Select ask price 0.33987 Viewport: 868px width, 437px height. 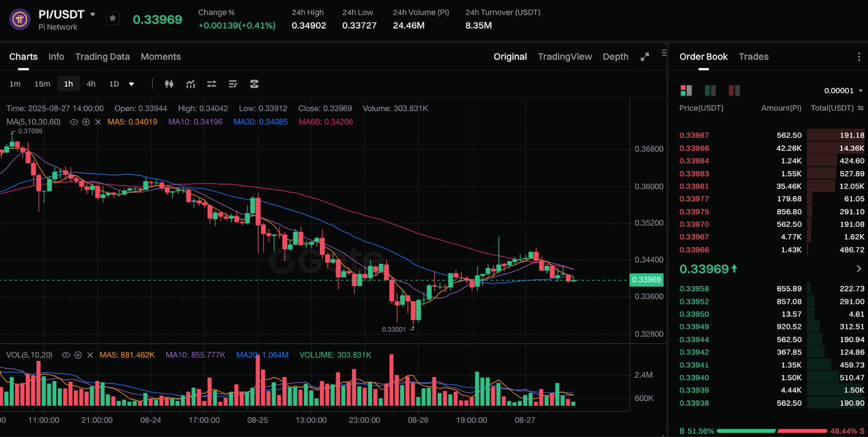(694, 135)
